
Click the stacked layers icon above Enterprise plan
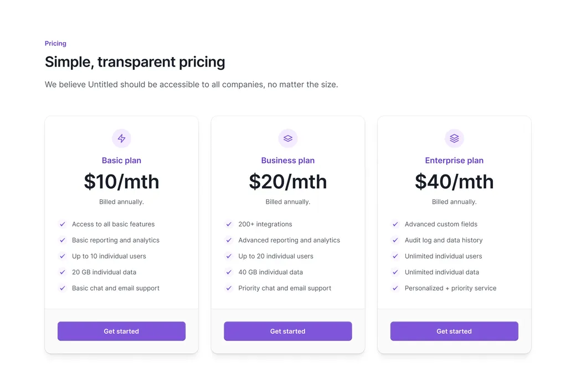[x=454, y=138]
